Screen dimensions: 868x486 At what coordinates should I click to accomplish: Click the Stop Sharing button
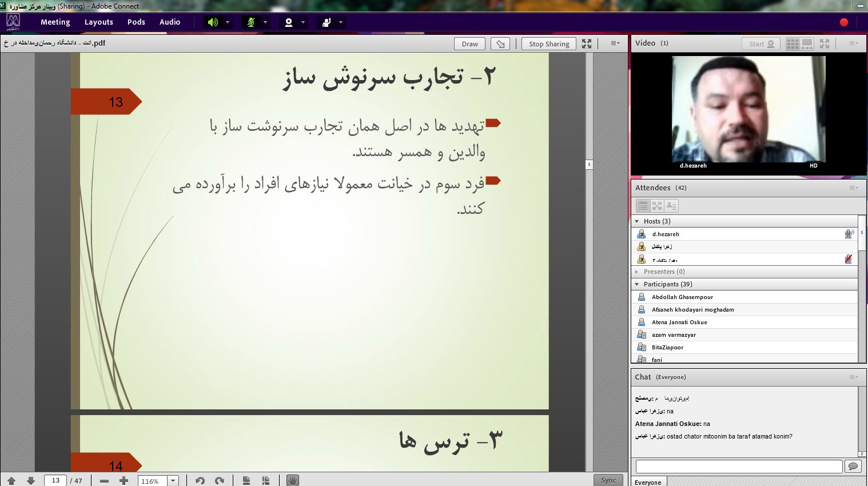click(548, 44)
